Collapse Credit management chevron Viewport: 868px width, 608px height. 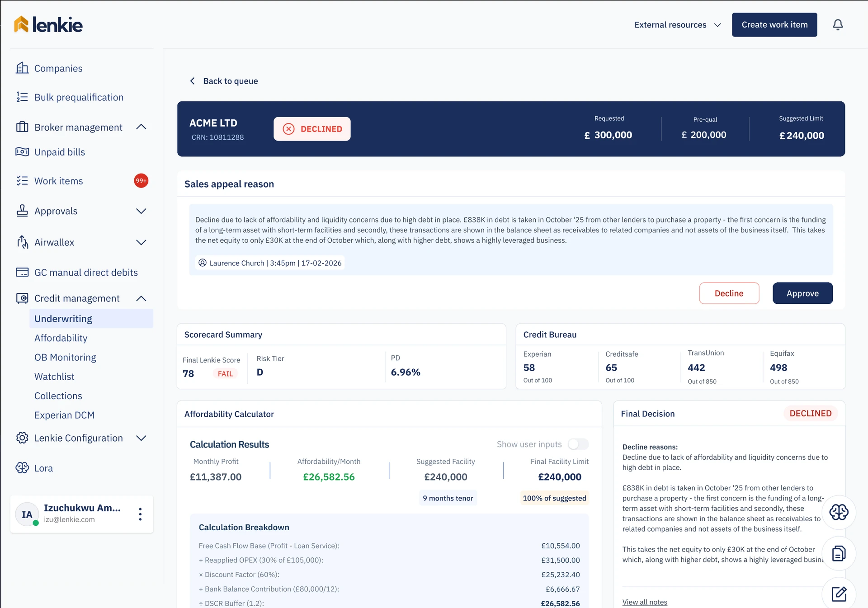coord(141,298)
